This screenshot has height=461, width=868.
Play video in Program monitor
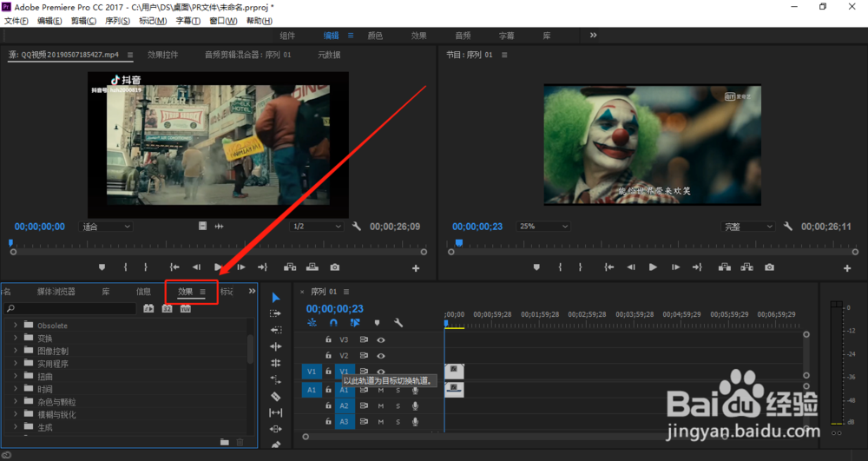[653, 267]
